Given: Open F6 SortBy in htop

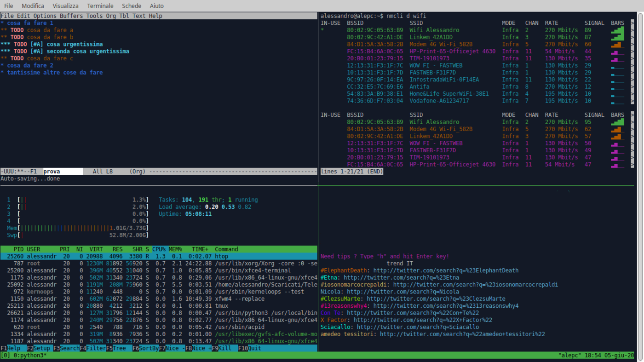Looking at the screenshot, I should (x=149, y=348).
